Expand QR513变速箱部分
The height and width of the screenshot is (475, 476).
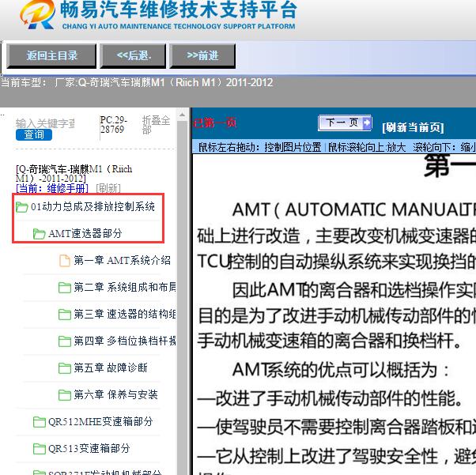pos(89,449)
